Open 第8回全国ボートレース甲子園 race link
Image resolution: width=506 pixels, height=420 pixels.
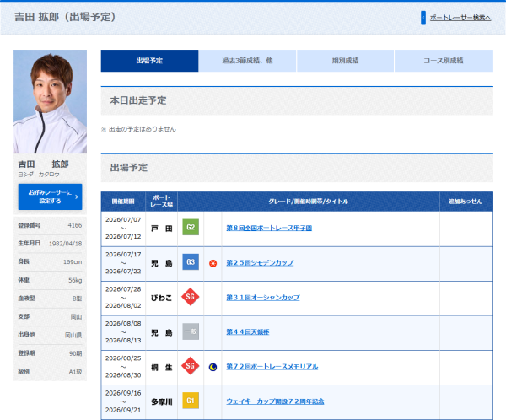(269, 229)
